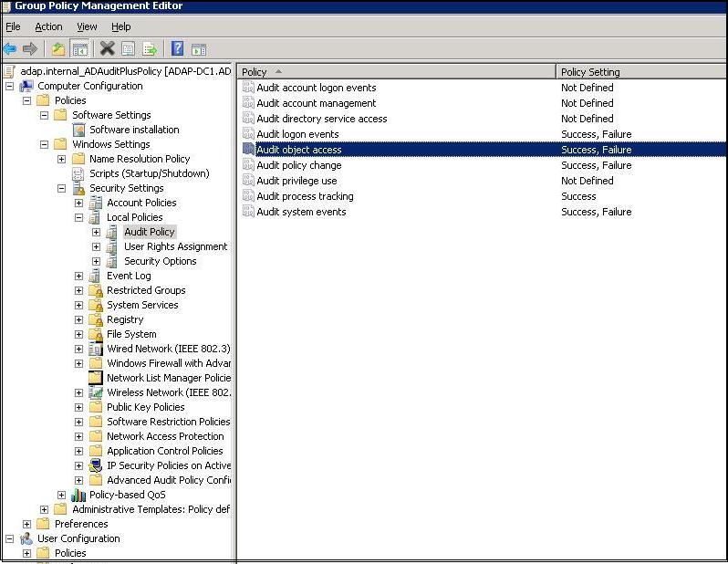728x564 pixels.
Task: Expand the Administrative Templates node
Action: coord(44,509)
